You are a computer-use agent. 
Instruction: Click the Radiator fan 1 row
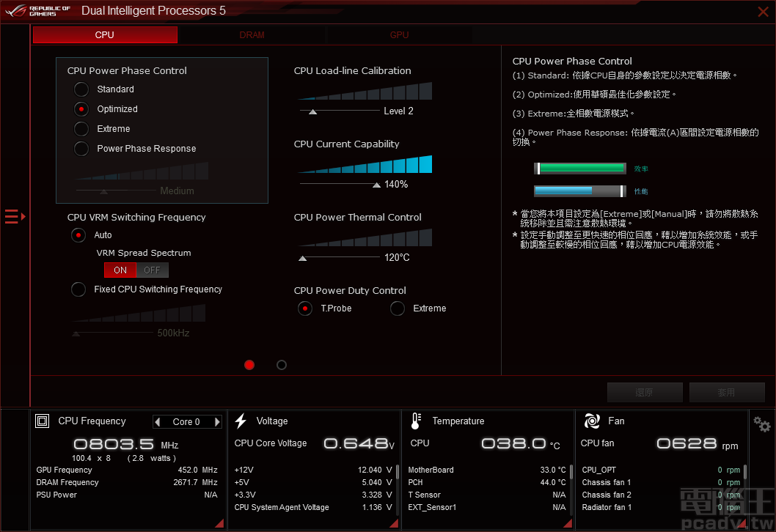pyautogui.click(x=661, y=507)
